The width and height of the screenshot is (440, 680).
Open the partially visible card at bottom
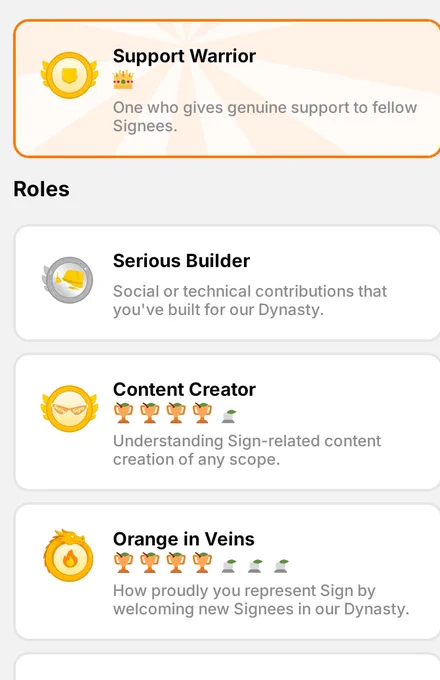[227, 667]
